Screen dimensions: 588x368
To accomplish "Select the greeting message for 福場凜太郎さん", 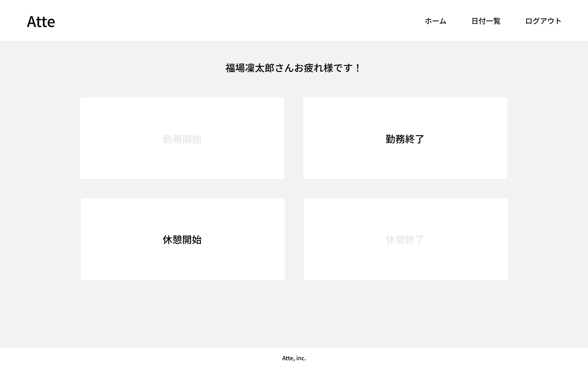I will [x=293, y=68].
